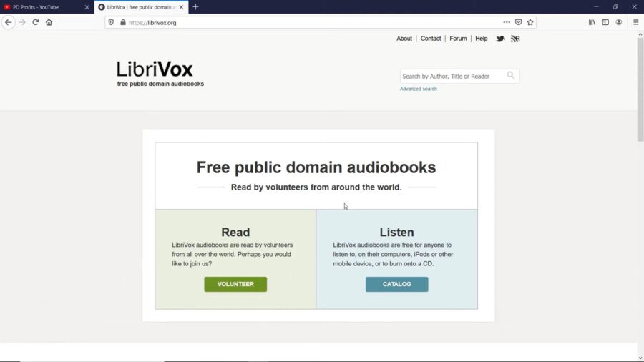Viewport: 644px width, 362px height.
Task: Click the librivox.org address bar
Action: pyautogui.click(x=312, y=23)
